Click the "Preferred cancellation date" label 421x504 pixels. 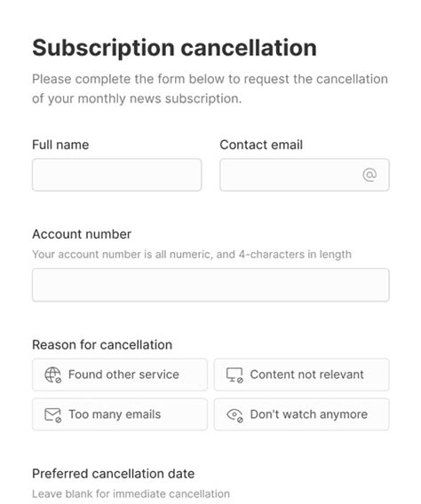click(113, 474)
